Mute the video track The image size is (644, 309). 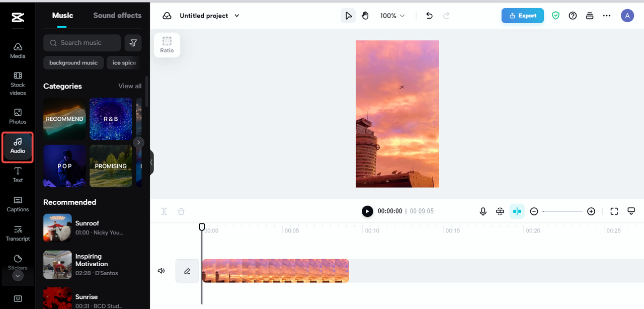point(161,271)
